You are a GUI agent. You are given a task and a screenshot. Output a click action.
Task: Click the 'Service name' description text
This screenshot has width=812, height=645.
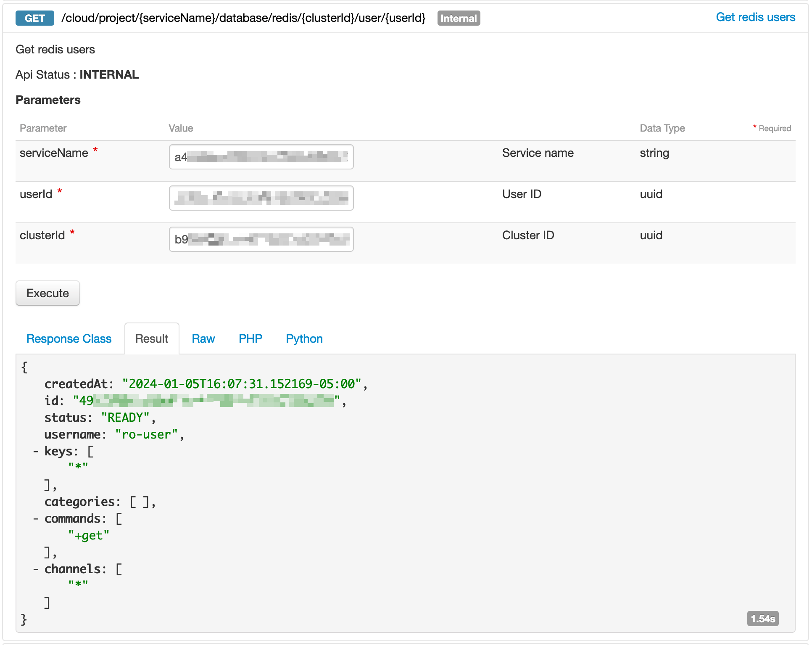(x=538, y=153)
